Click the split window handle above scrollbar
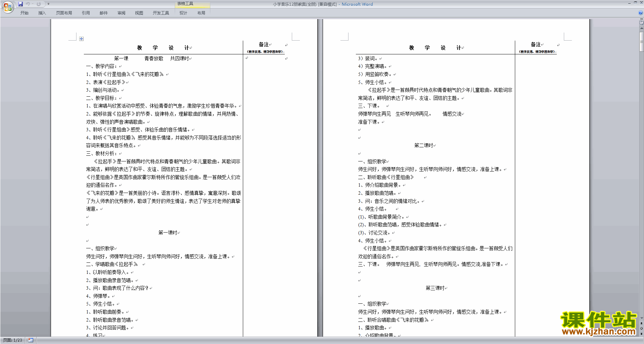This screenshot has height=344, width=644. click(641, 19)
